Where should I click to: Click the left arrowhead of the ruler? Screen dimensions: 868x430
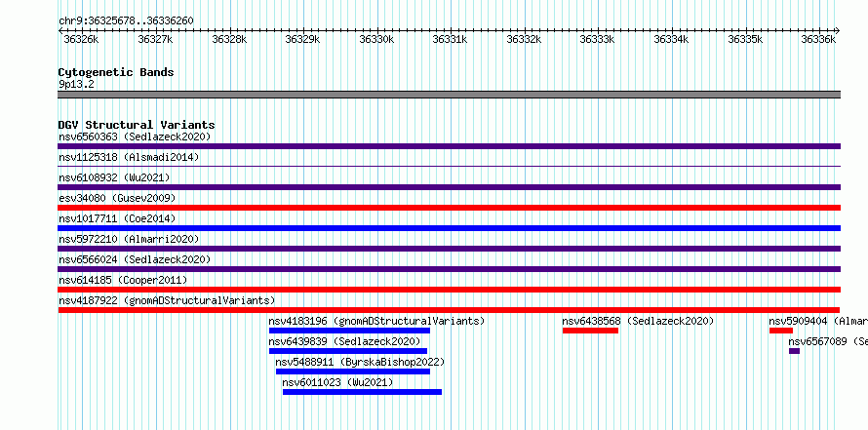(60, 31)
